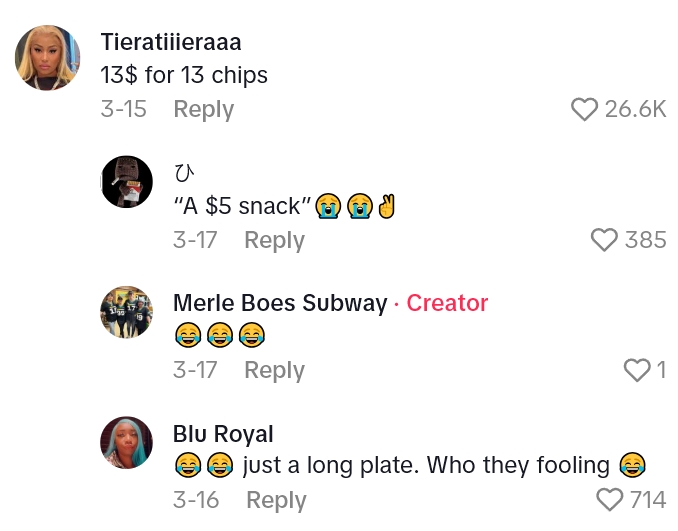The image size is (678, 531).
Task: Like Tieratiiieraaa's comment with the heart icon
Action: tap(584, 110)
